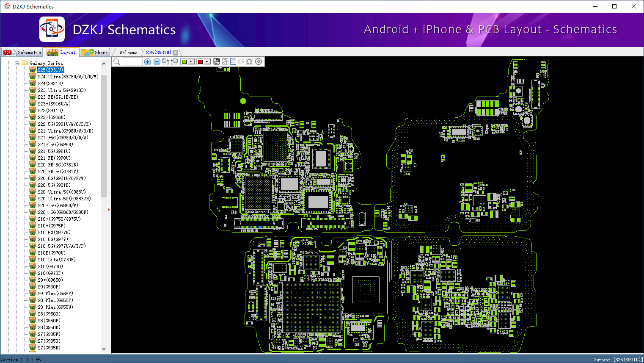644x363 pixels.
Task: Click the tree scrollbar down arrow
Action: pos(104,349)
